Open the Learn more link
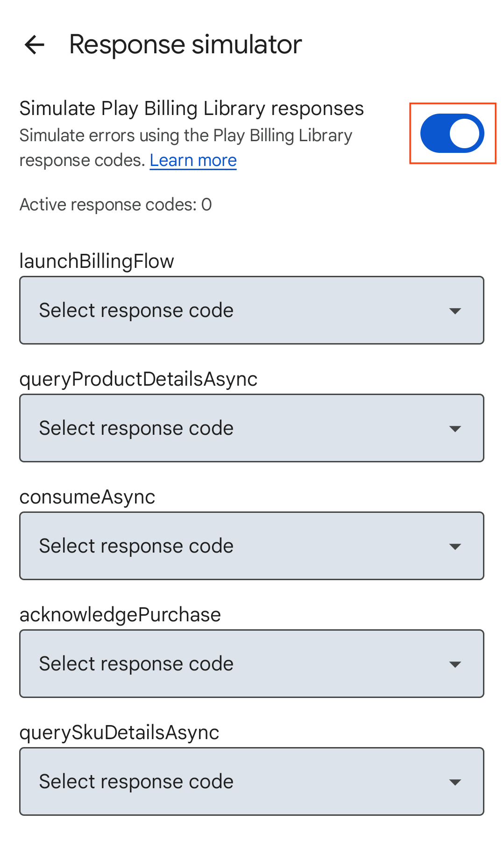Viewport: 504px width, 856px height. click(193, 160)
